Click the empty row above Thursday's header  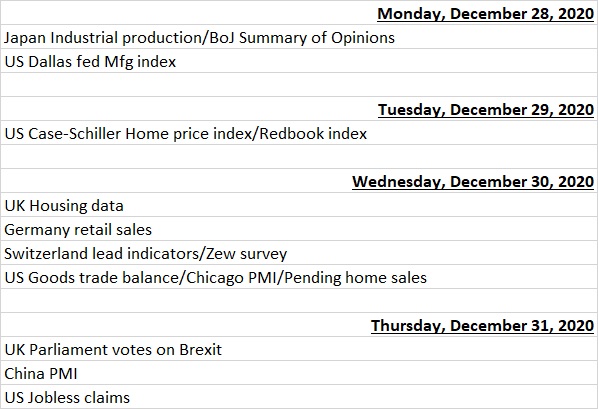(x=299, y=301)
